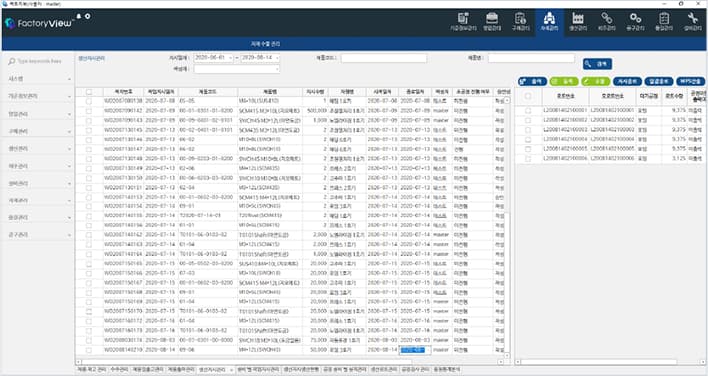Click the first green register button
This screenshot has height=376, width=708.
564,81
